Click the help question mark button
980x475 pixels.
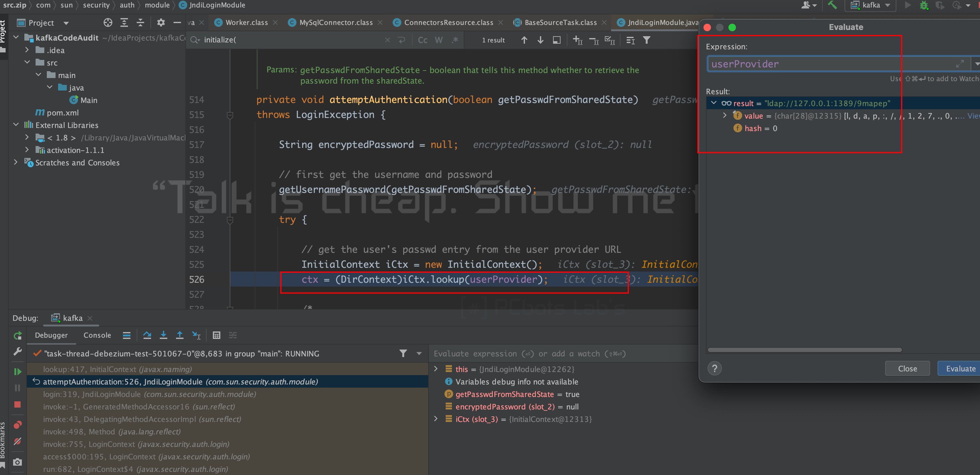click(714, 368)
